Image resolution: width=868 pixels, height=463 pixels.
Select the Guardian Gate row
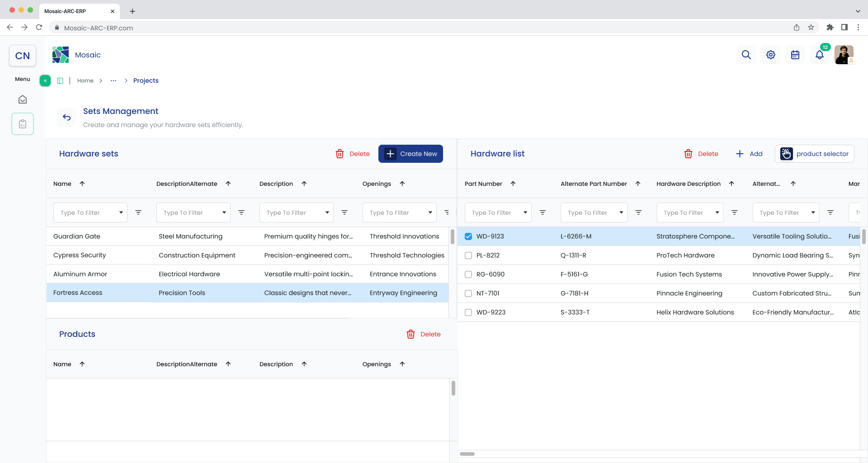(247, 236)
